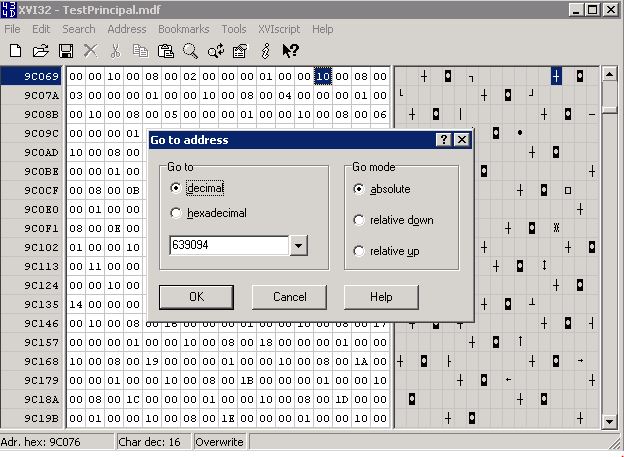This screenshot has width=624, height=457.
Task: Click the Save floppy disk icon
Action: (x=66, y=51)
